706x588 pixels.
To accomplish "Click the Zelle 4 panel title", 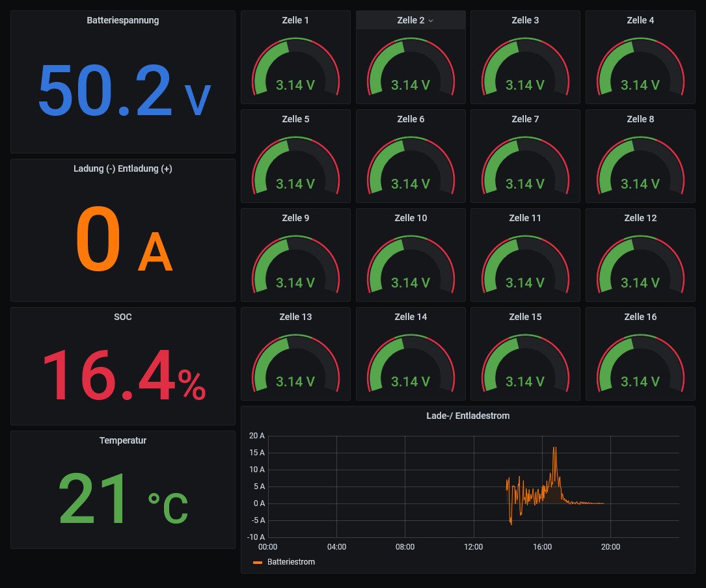I will click(x=640, y=20).
